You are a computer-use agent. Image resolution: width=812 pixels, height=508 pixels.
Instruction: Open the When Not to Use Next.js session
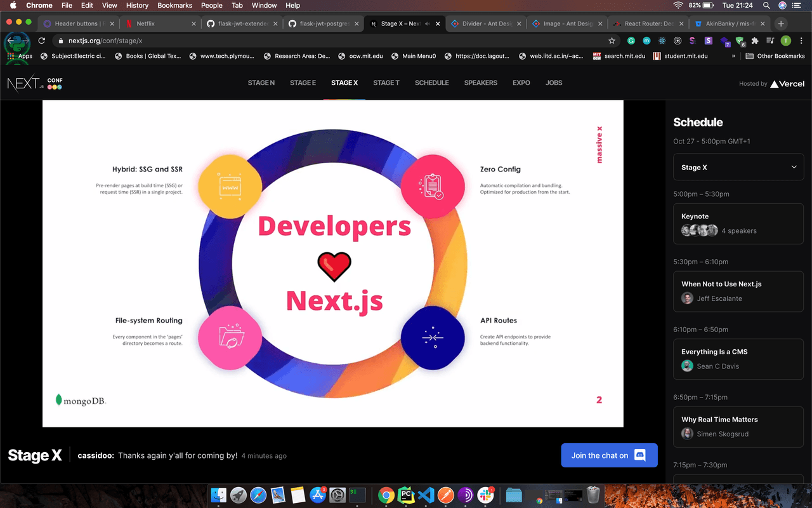[738, 291]
